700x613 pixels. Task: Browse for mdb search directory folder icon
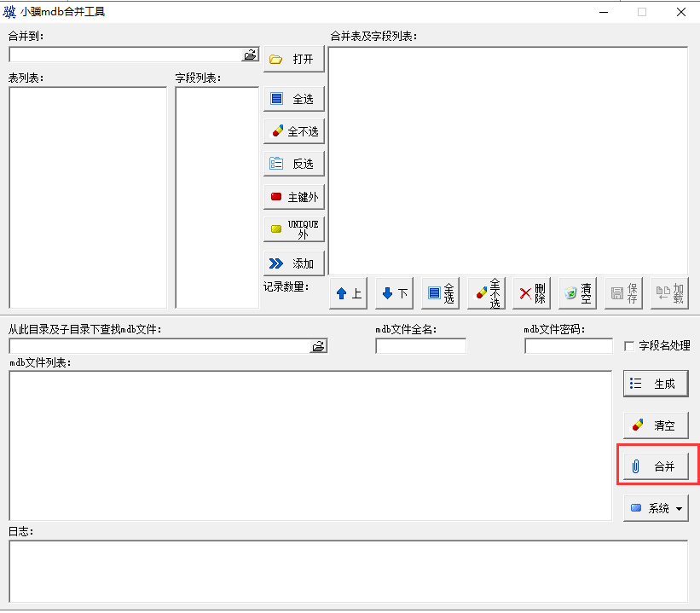coord(318,346)
